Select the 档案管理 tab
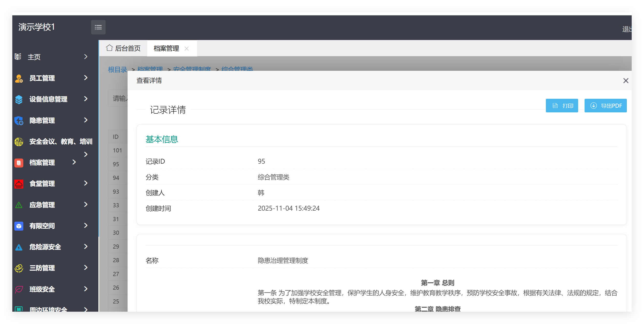 [x=166, y=48]
